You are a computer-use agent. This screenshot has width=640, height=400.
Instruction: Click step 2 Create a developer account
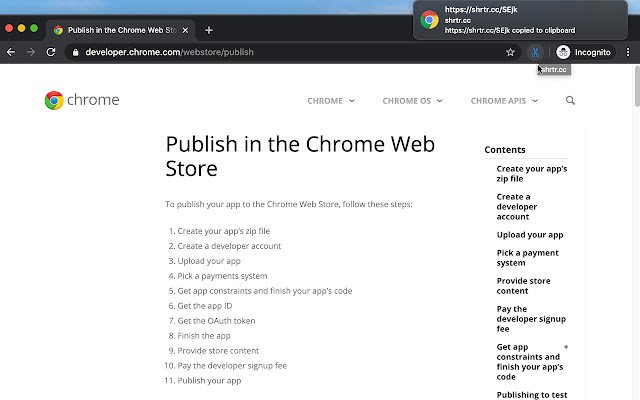click(x=229, y=246)
